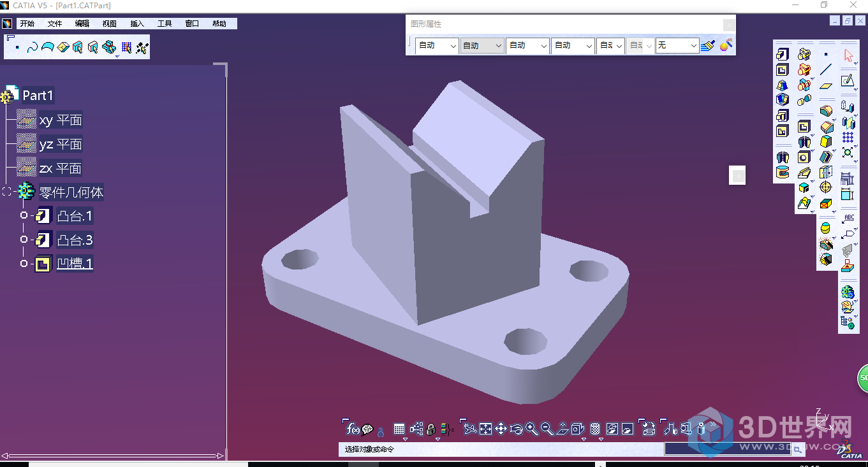Select 凸台.3 pad feature in tree

tap(75, 240)
